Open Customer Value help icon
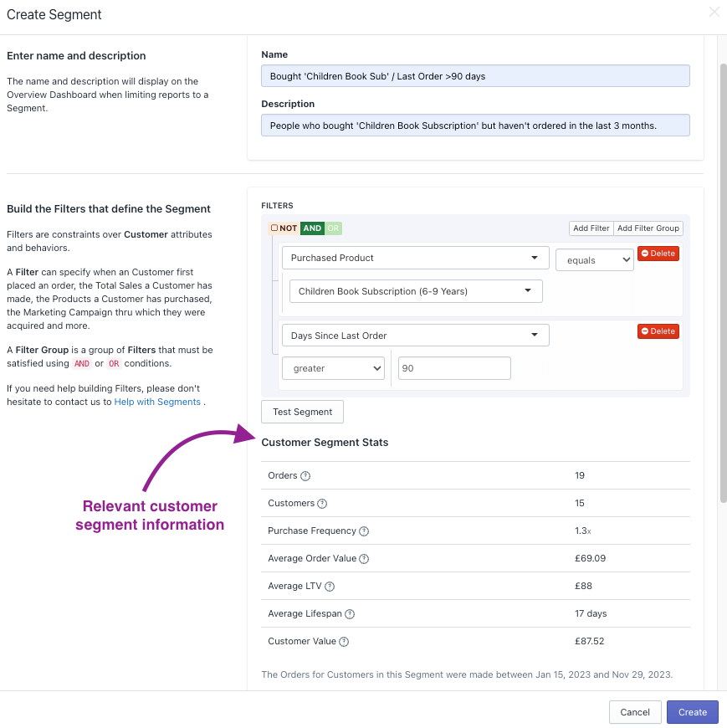Viewport: 727px width, 728px height. [344, 642]
